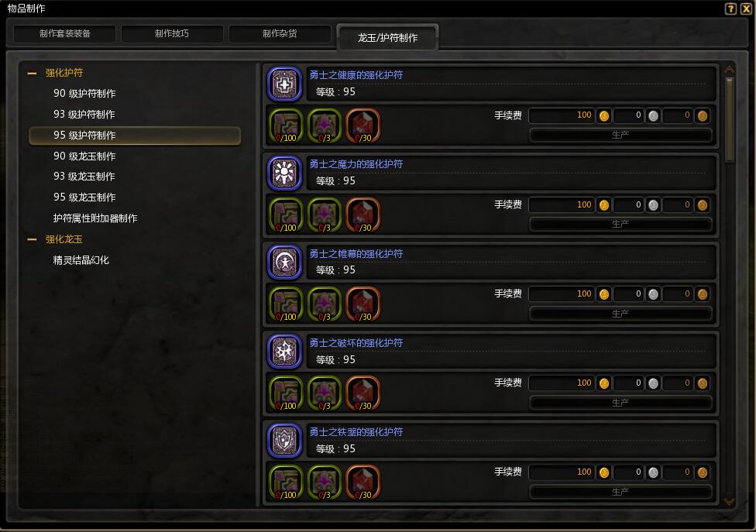Click 0/100 material icon under 健康 recipe
Image resolution: width=756 pixels, height=532 pixels.
coord(286,125)
